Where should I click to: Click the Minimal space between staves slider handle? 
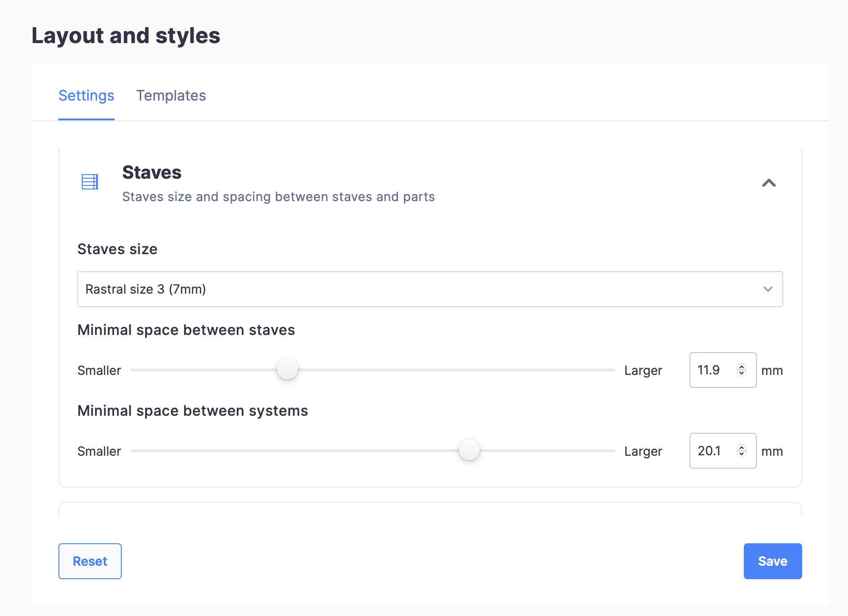click(287, 369)
